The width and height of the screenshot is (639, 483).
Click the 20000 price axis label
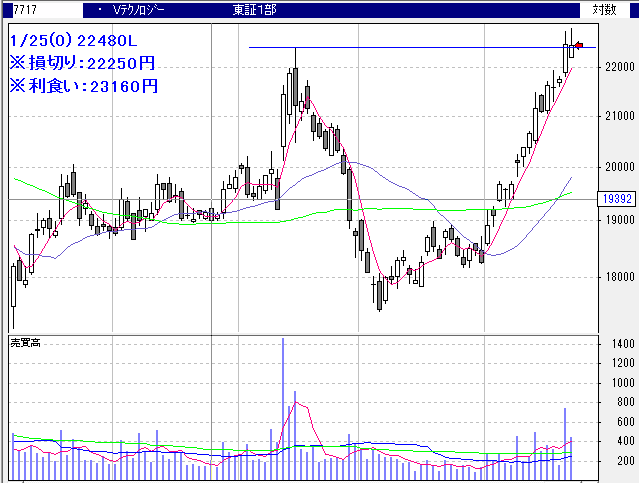click(x=619, y=167)
